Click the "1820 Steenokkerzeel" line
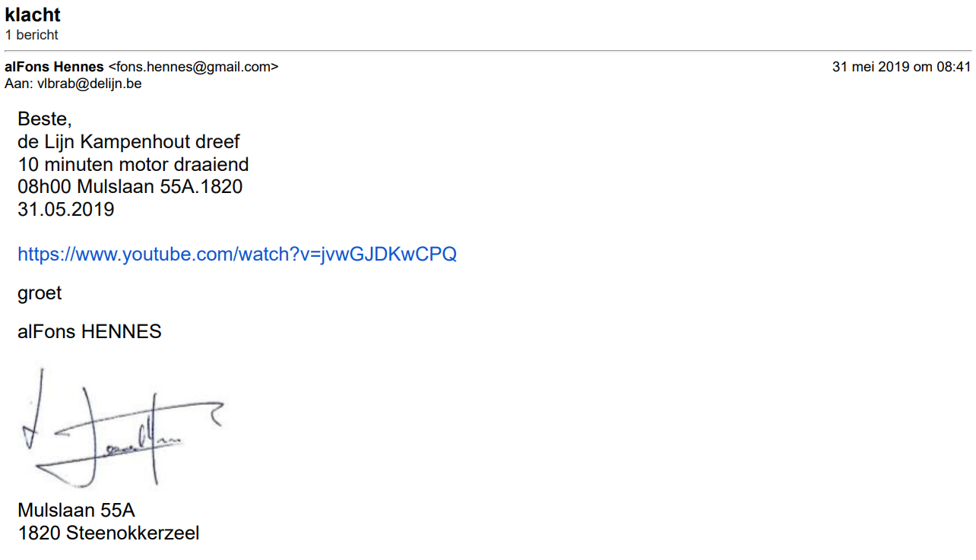 [108, 533]
